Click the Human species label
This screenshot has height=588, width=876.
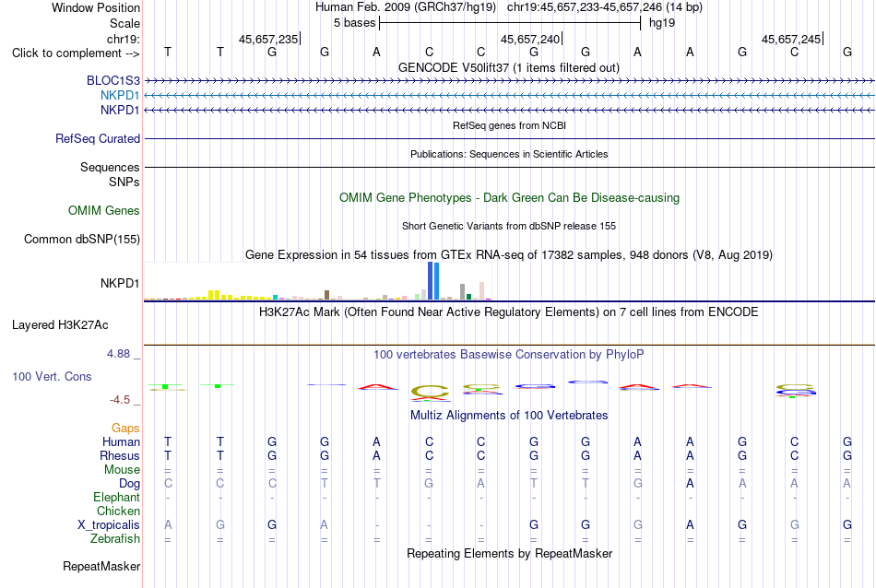point(121,441)
